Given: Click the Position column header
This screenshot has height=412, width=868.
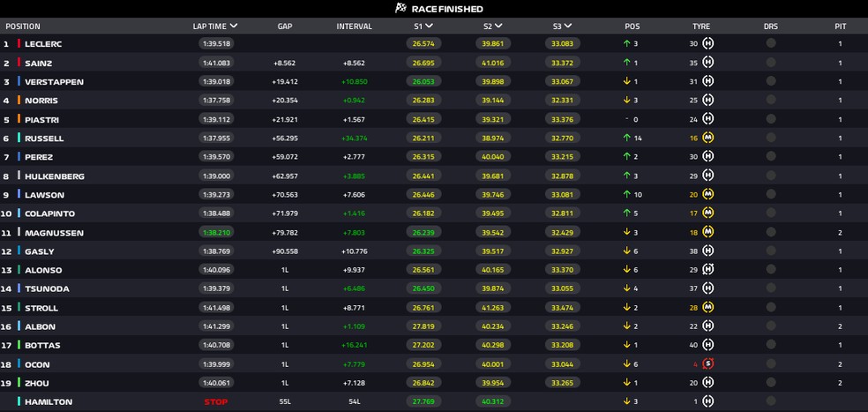Looking at the screenshot, I should (x=23, y=26).
